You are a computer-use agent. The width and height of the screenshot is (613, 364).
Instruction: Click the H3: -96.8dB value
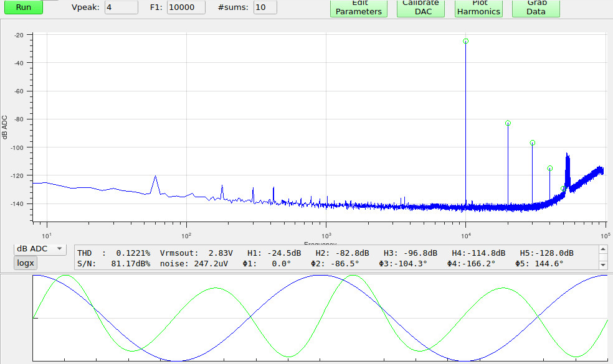click(410, 253)
